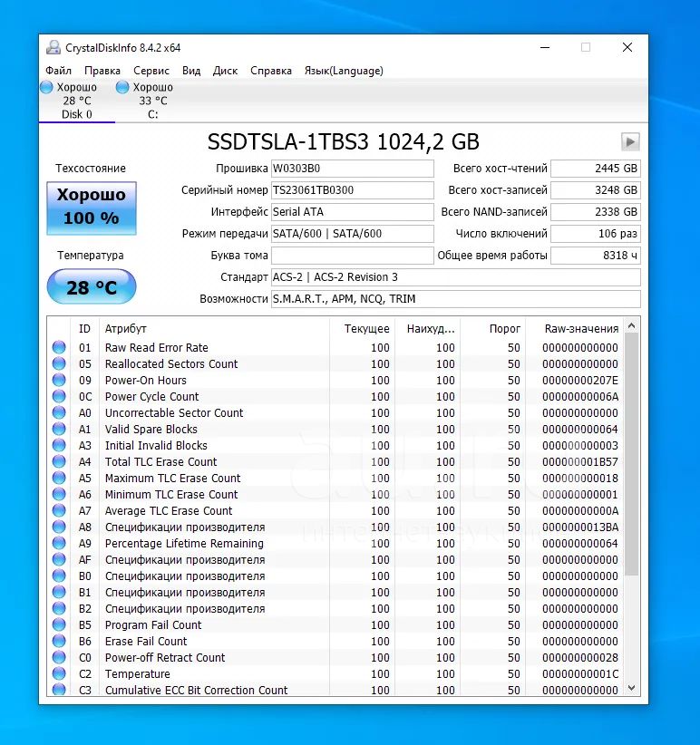Click status icon of Power-On Hours
Viewport: 700px width, 745px height.
[x=59, y=380]
